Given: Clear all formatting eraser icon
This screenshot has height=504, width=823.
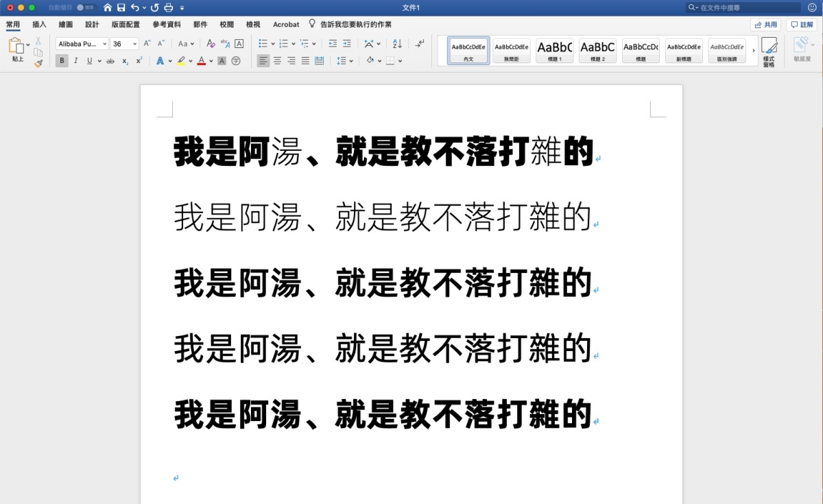Looking at the screenshot, I should tap(211, 43).
